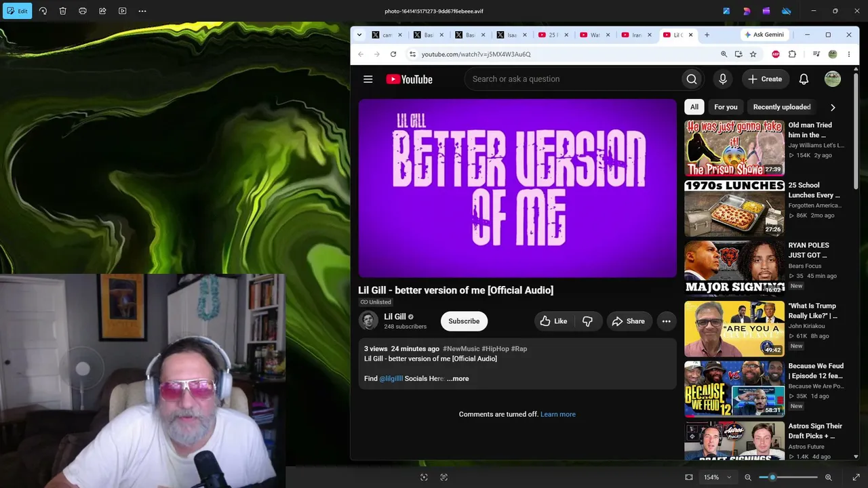The height and width of the screenshot is (488, 868).
Task: Open more actions menu beside Share
Action: click(667, 321)
